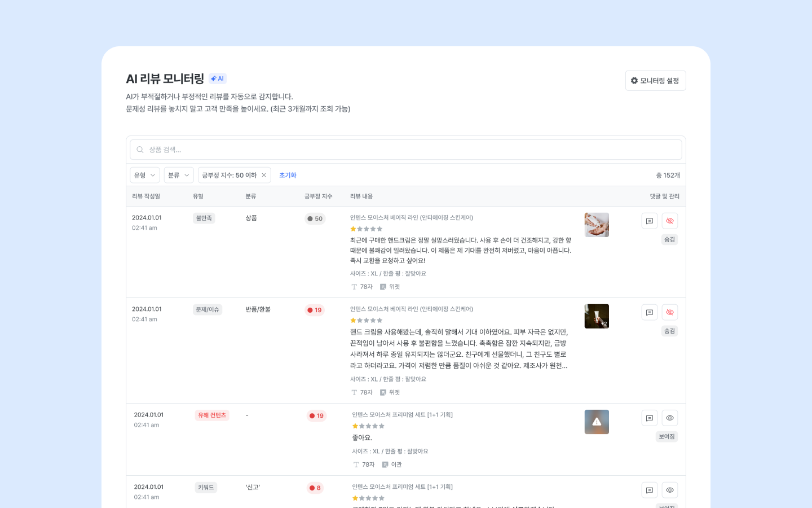Screen dimensions: 812x508
Task: Click the 2024.01.01 date in the 불만족 row
Action: 147,217
